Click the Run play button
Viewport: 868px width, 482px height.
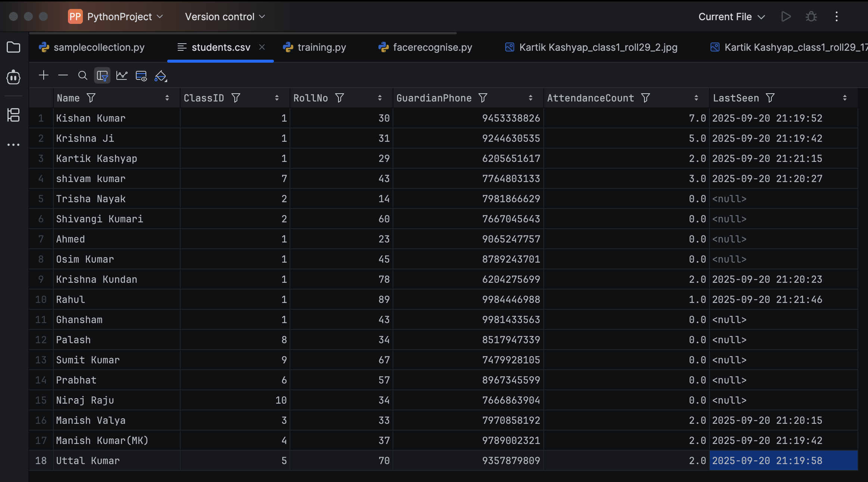(786, 17)
